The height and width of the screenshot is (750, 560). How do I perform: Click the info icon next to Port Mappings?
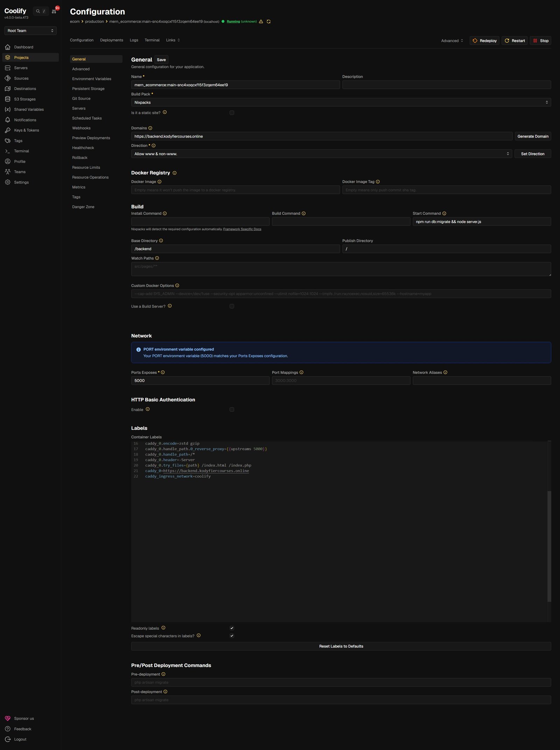coord(302,373)
